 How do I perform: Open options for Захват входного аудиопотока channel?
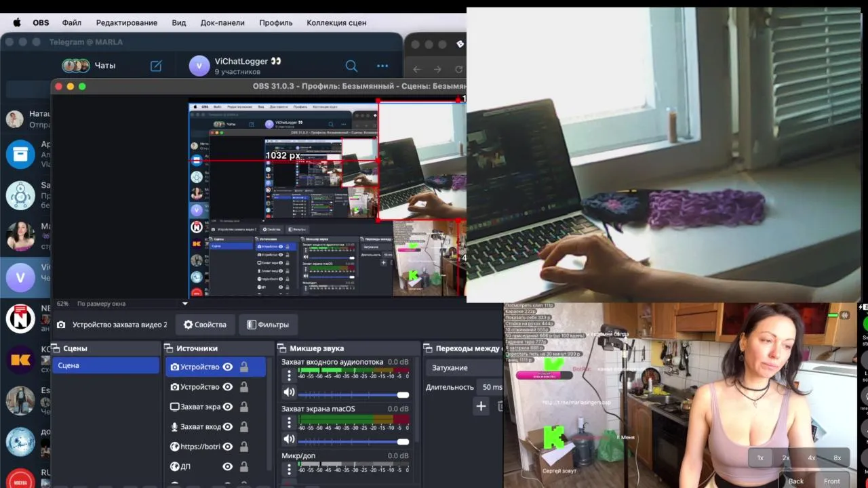[289, 375]
